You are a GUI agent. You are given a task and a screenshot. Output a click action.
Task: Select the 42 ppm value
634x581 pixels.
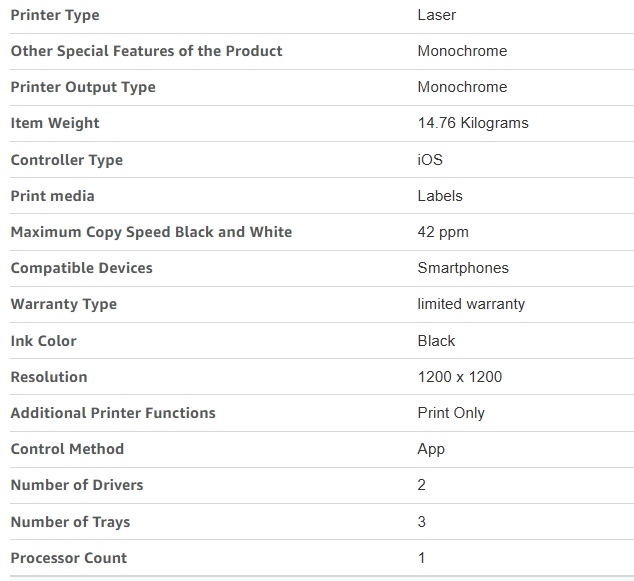pyautogui.click(x=443, y=232)
